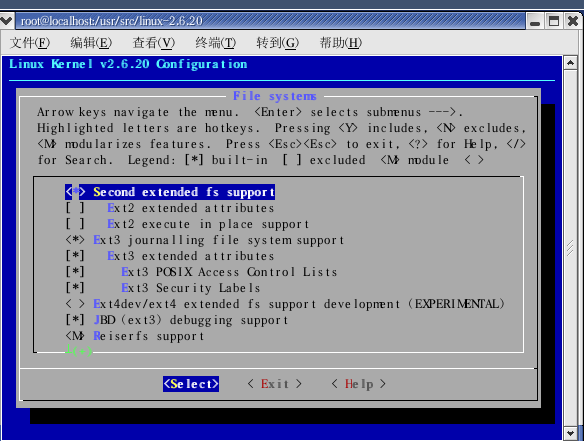The width and height of the screenshot is (584, 441).
Task: Click the title bar root@localhost path
Action: coord(112,21)
